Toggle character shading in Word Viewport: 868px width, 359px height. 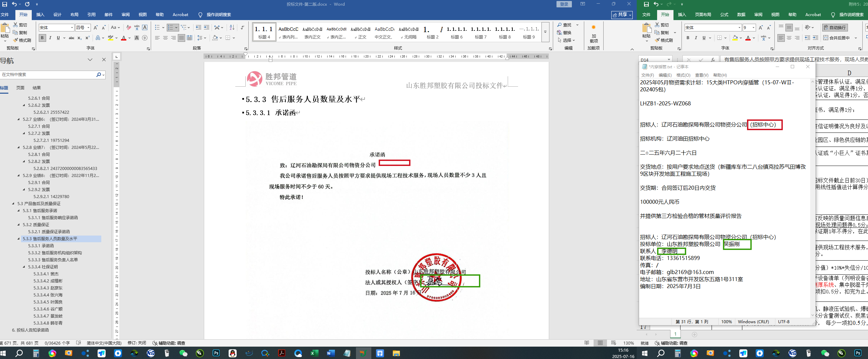(x=137, y=38)
